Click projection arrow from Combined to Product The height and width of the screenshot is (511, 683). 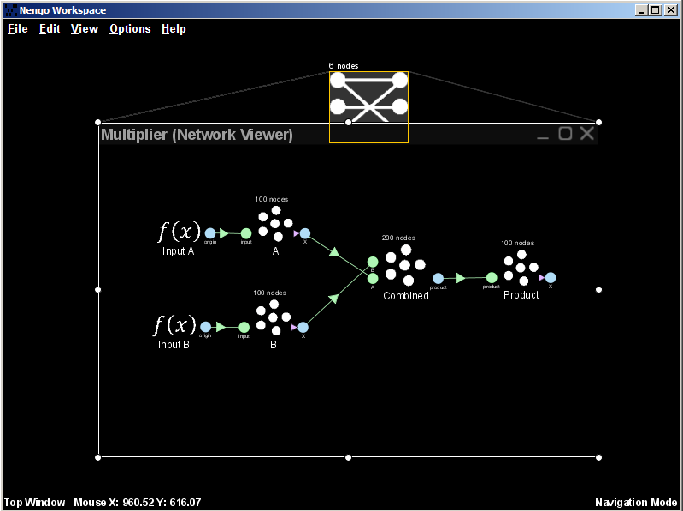pos(460,278)
